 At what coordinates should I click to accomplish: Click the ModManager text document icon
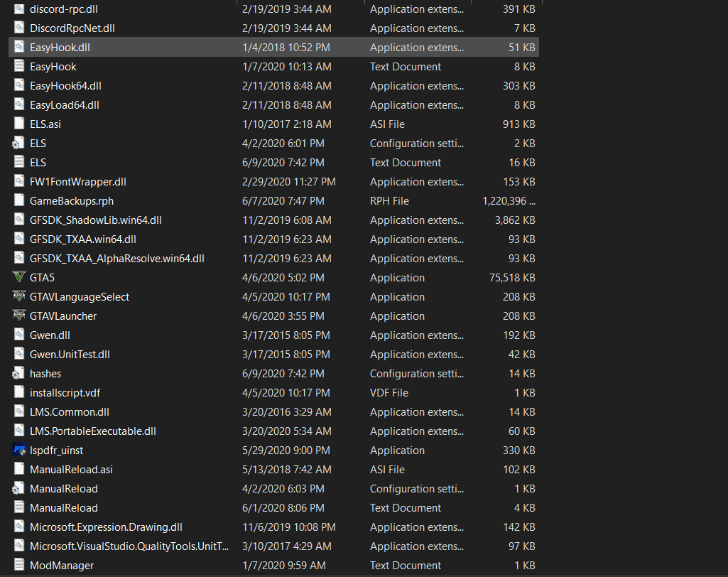(19, 565)
